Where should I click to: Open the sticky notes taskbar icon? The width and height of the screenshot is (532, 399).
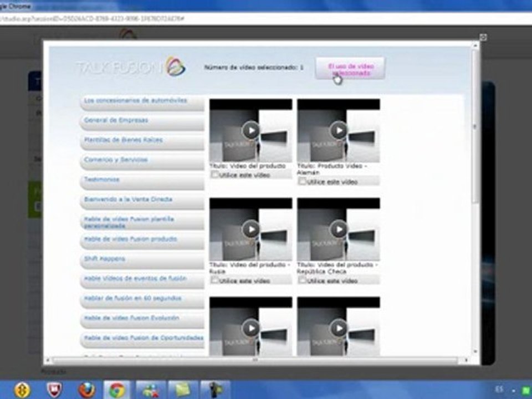click(183, 390)
